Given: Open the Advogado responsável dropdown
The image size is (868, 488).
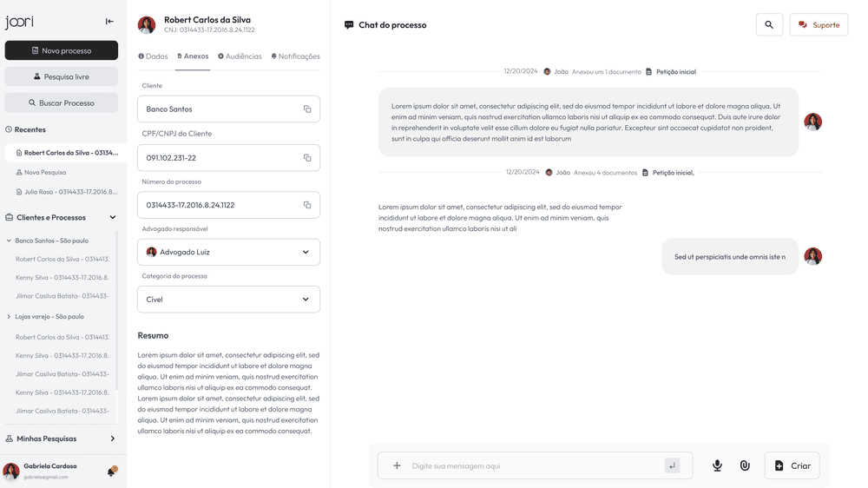Looking at the screenshot, I should [x=228, y=252].
